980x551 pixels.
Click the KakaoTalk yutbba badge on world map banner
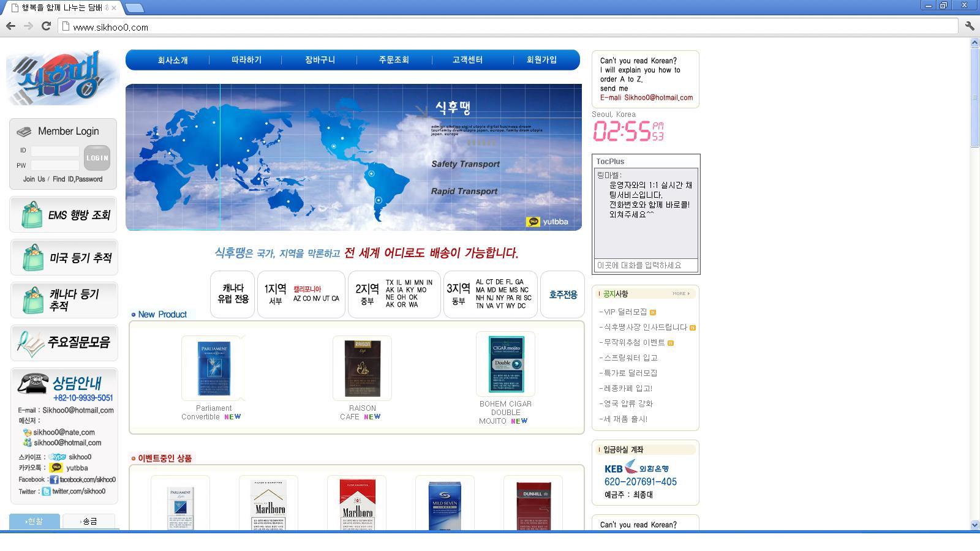pyautogui.click(x=548, y=222)
